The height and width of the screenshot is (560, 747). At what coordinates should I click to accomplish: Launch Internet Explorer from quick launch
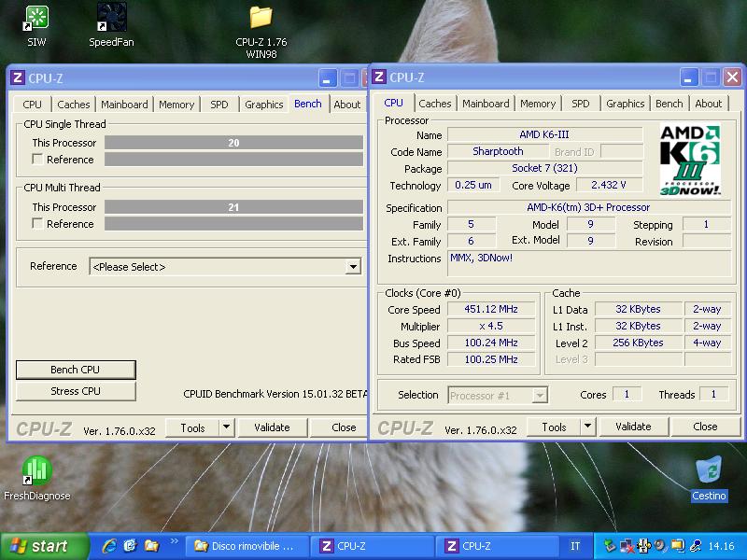point(109,546)
